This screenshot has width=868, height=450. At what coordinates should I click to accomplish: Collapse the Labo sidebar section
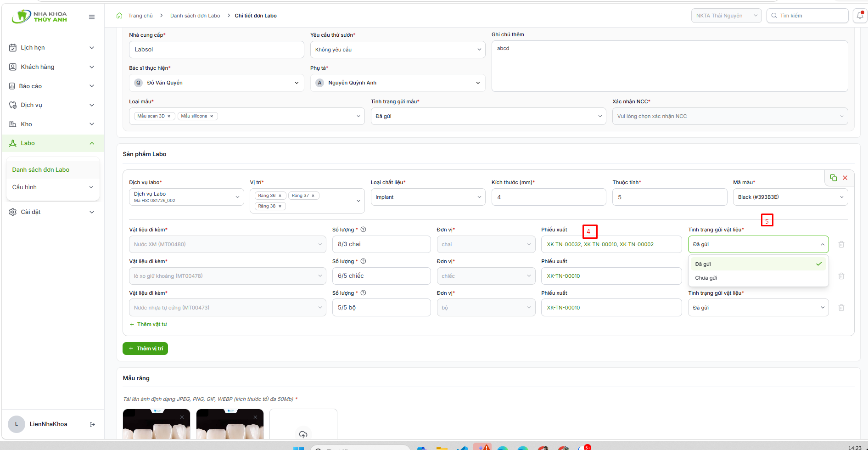click(x=52, y=143)
